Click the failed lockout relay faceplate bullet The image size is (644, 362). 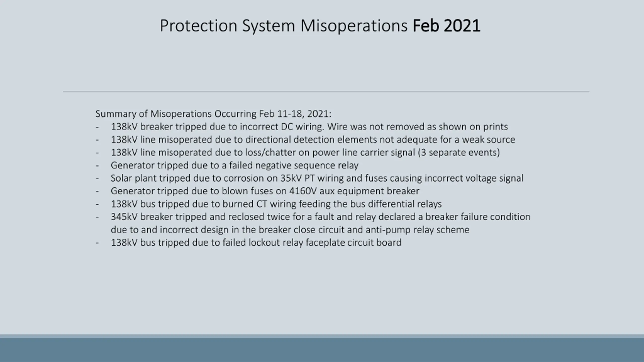pos(256,243)
